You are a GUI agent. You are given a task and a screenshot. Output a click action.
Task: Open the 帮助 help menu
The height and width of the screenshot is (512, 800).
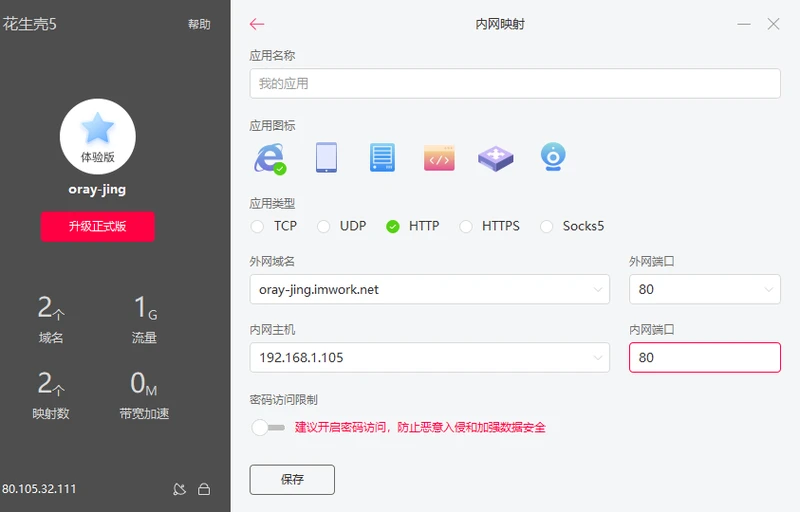(x=199, y=24)
